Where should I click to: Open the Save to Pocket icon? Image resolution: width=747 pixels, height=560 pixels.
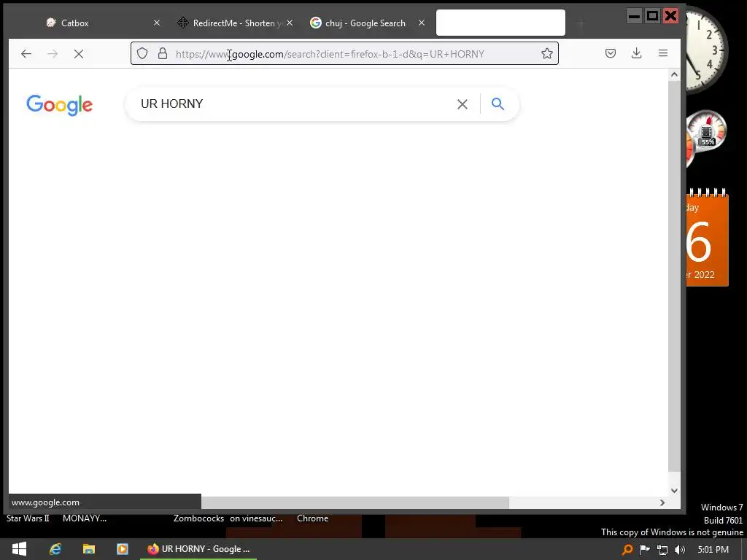(611, 53)
